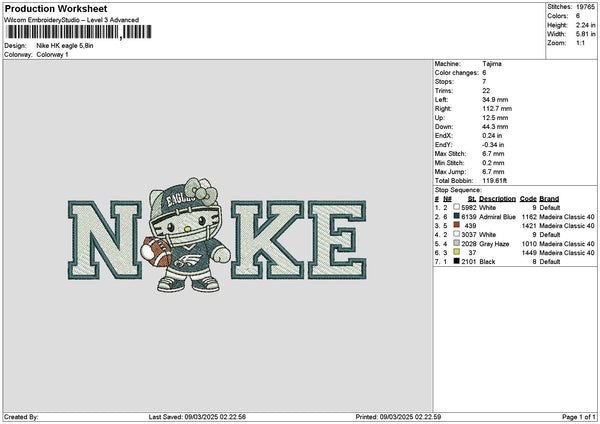The height and width of the screenshot is (424, 600).
Task: Click the Width value 5.81 in
Action: click(x=585, y=34)
